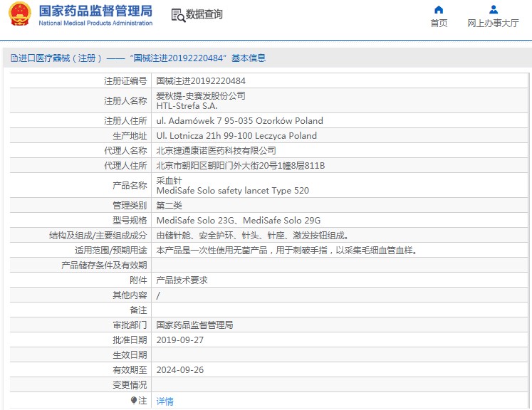Click 国家药品监督管理局 approval department value
The image size is (532, 410).
[x=194, y=325]
